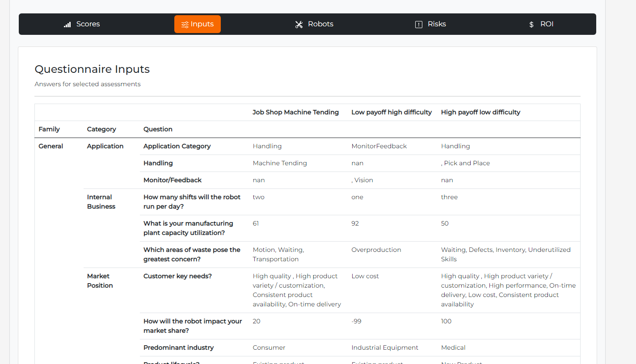Click the dollar icon beside ROI

531,25
